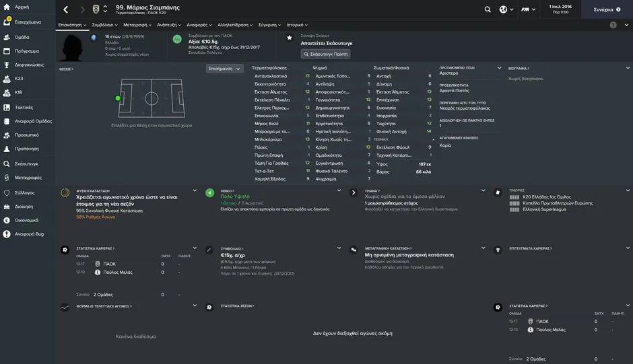The image size is (633, 364).
Task: Open Εισερχόμενα inbox in sidebar
Action: 7,22
